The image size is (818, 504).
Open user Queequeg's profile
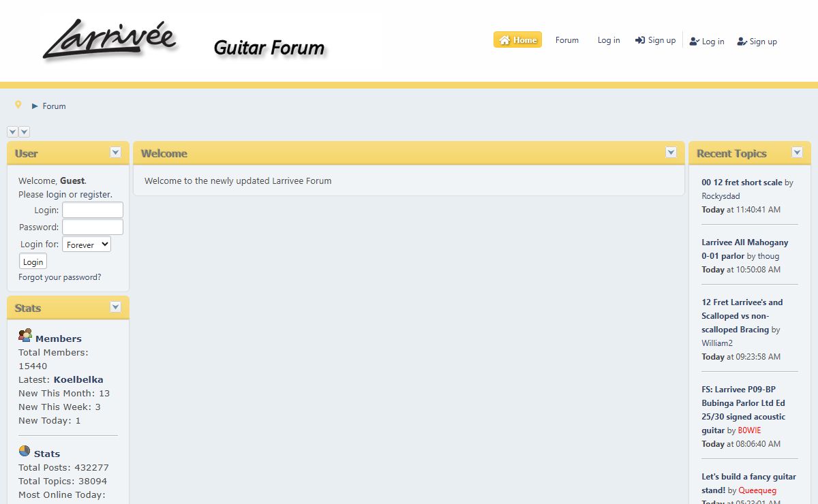(x=757, y=490)
